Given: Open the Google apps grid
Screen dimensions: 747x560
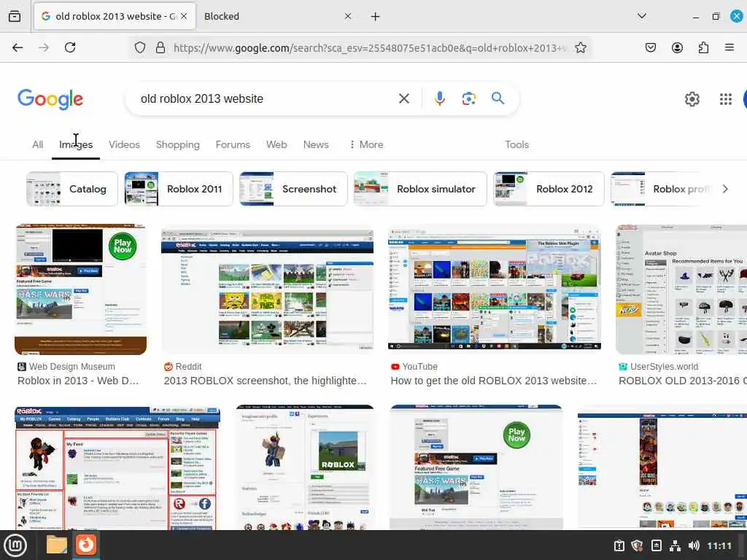Looking at the screenshot, I should 725,99.
